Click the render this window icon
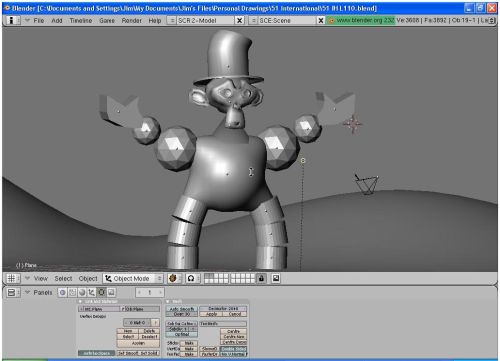This screenshot has width=500, height=361. pos(276,278)
